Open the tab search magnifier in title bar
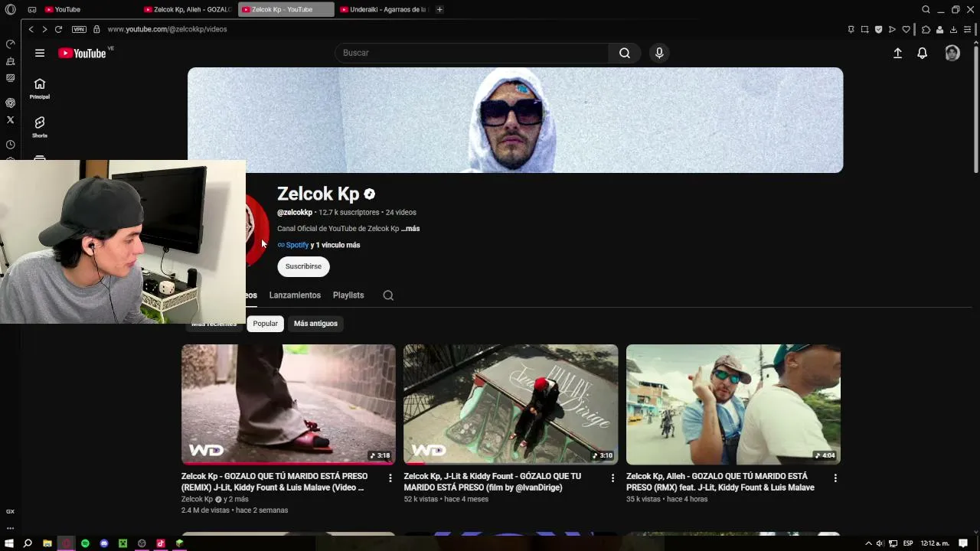This screenshot has width=980, height=551. pyautogui.click(x=926, y=9)
